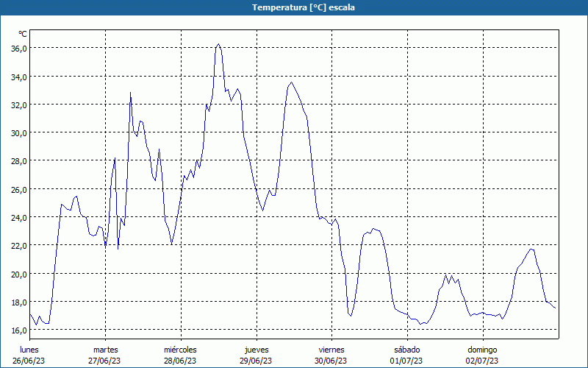The width and height of the screenshot is (588, 368).
Task: Click the 02/07/23 date label
Action: click(x=482, y=361)
